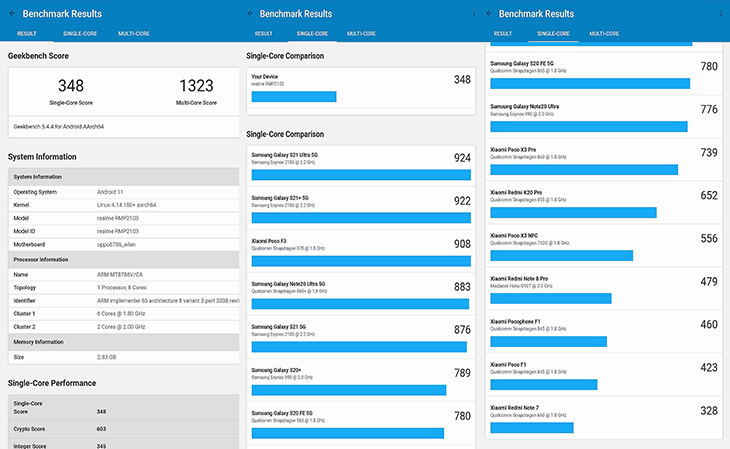This screenshot has height=449, width=730.
Task: Open RESULT tab on screen listing Xiaomi Poco F1
Action: point(503,34)
